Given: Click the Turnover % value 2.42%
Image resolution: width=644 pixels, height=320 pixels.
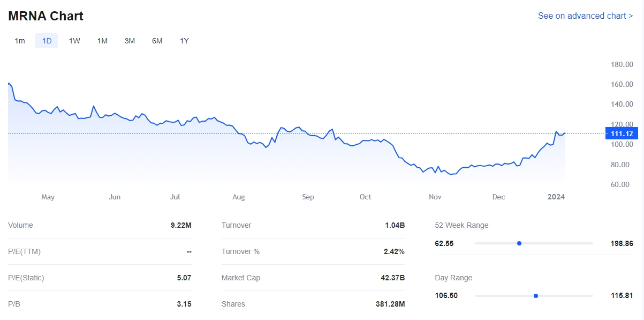Looking at the screenshot, I should tap(394, 251).
